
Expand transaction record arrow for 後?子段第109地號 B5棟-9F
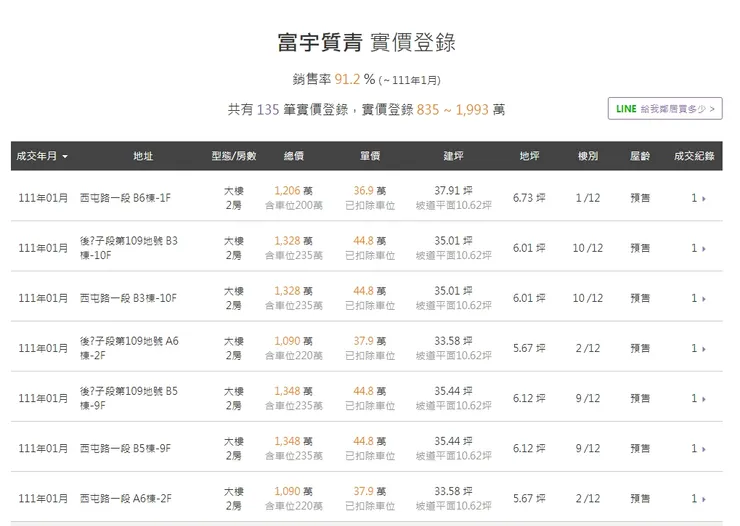704,399
